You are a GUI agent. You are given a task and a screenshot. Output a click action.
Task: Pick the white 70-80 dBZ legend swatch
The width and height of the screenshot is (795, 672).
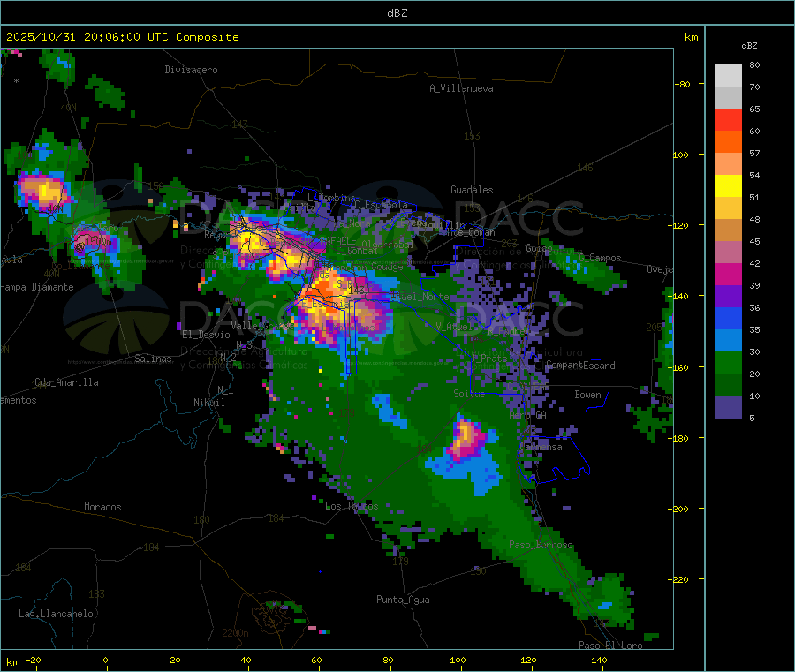pyautogui.click(x=728, y=76)
